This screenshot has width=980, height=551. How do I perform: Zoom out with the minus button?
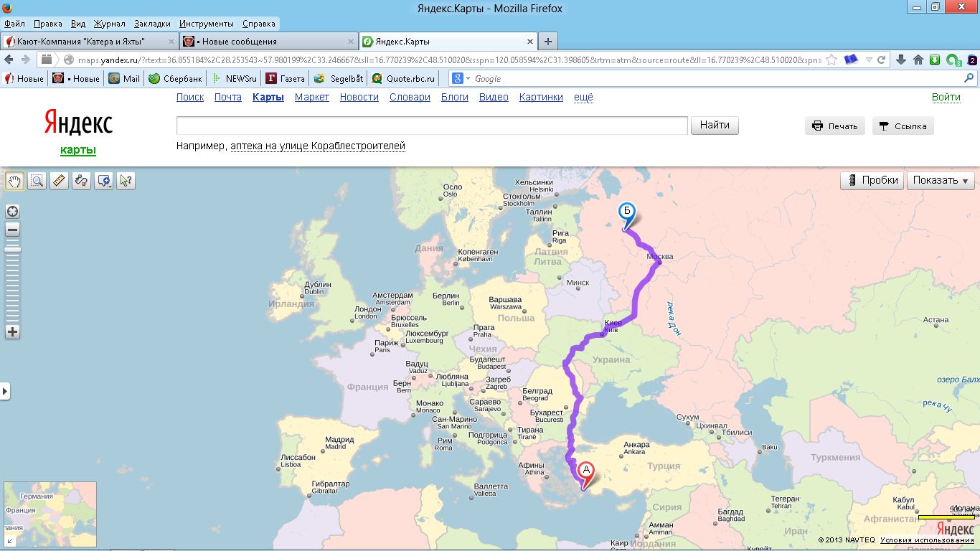[12, 230]
